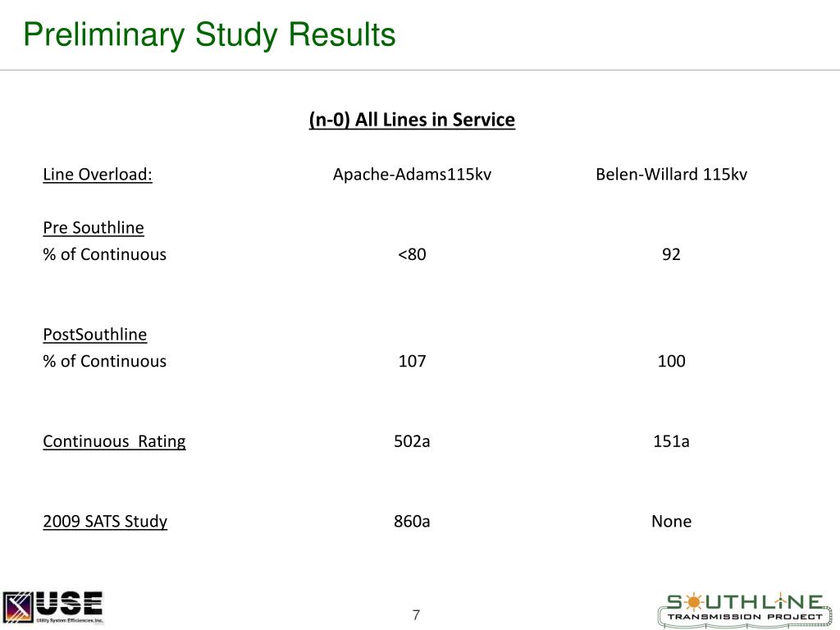Click the Continuous Rating row label
This screenshot has width=840, height=630.
coord(114,441)
